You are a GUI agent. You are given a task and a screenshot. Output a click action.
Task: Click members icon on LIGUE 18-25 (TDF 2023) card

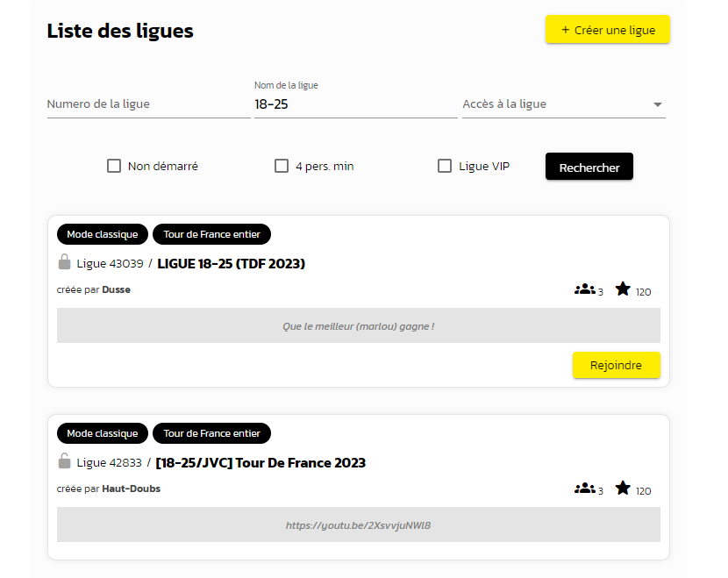tap(584, 289)
